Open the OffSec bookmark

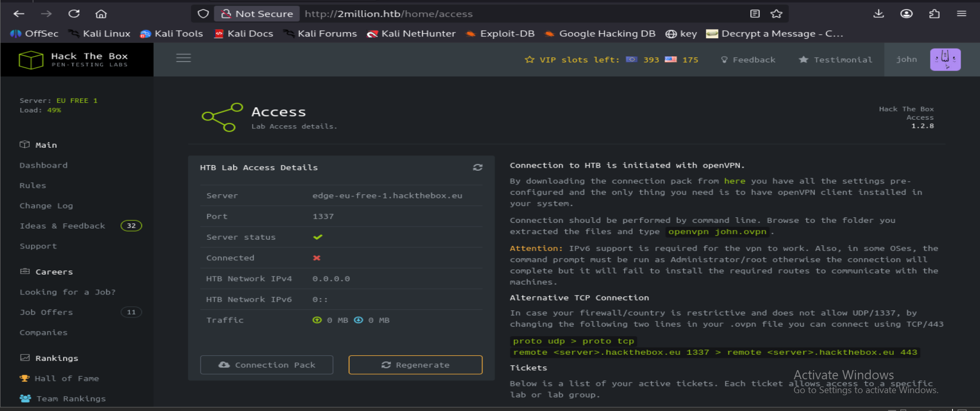[35, 34]
